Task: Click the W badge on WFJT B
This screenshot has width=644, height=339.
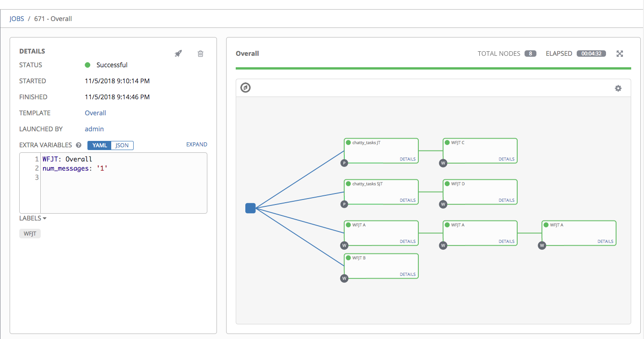Action: 344,278
